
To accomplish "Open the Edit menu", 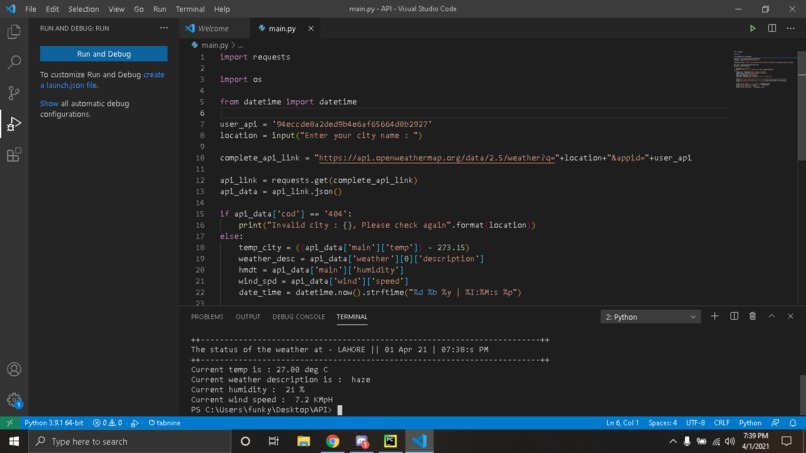I will point(52,9).
